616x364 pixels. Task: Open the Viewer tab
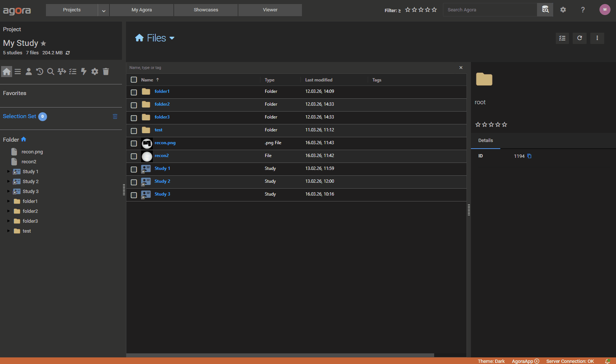[270, 10]
